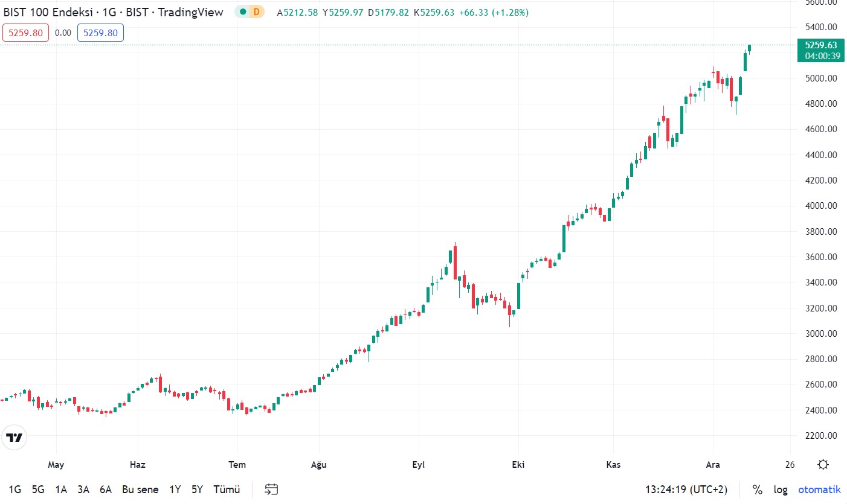Click the TradingView logo icon
Viewport: 847px width, 504px height.
click(x=14, y=438)
